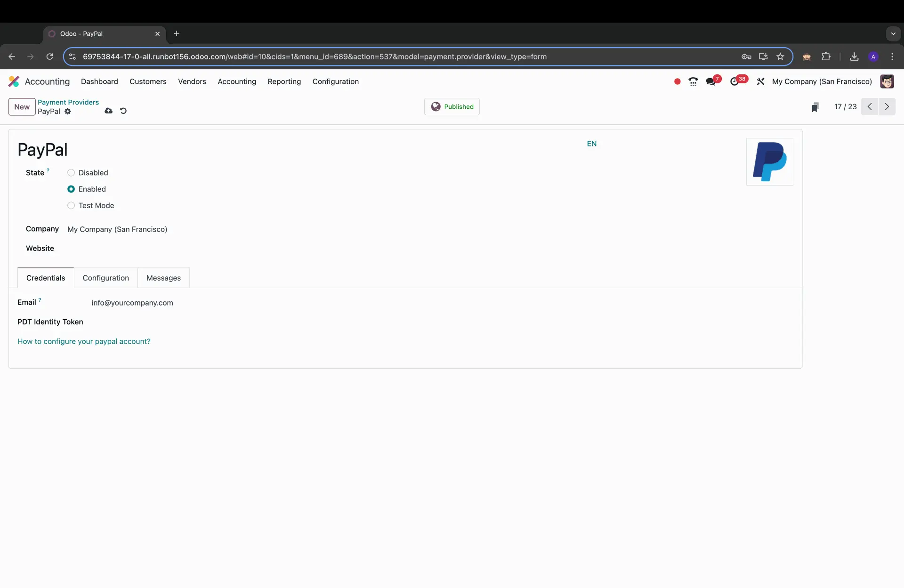Viewport: 904px width, 588px height.
Task: Go to the previous record arrow
Action: [x=870, y=106]
